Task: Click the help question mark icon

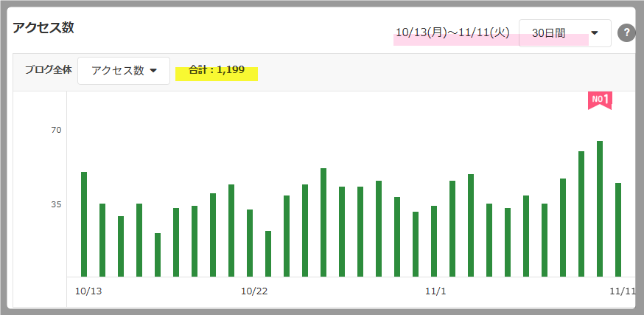Action: click(626, 33)
